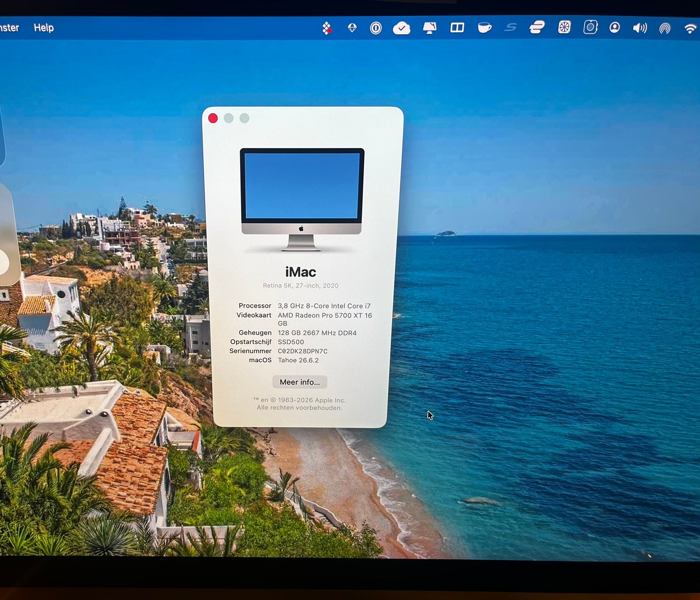Viewport: 700px width, 600px height.
Task: Open the ExpressVPN menu bar icon
Action: [537, 28]
